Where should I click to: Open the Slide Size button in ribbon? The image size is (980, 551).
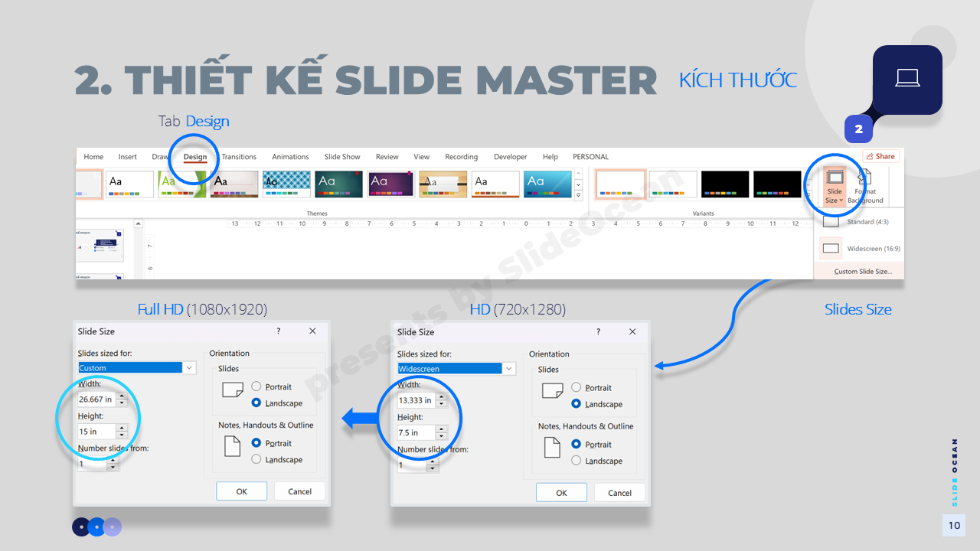tap(834, 186)
